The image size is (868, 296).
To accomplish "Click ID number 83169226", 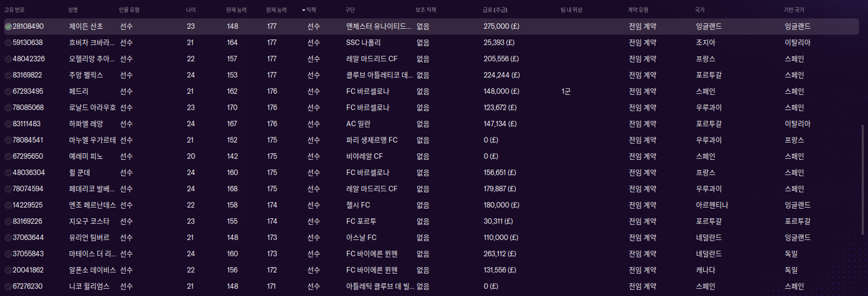I will [x=28, y=221].
